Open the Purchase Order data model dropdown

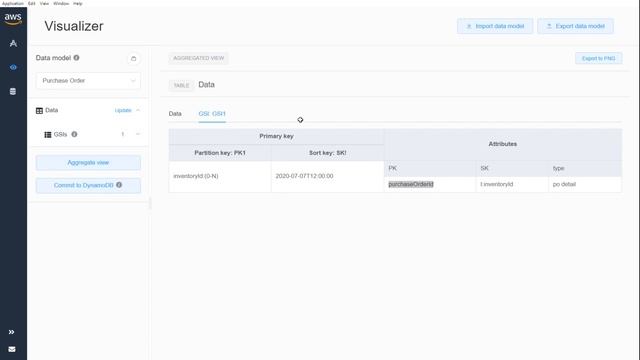pyautogui.click(x=88, y=81)
